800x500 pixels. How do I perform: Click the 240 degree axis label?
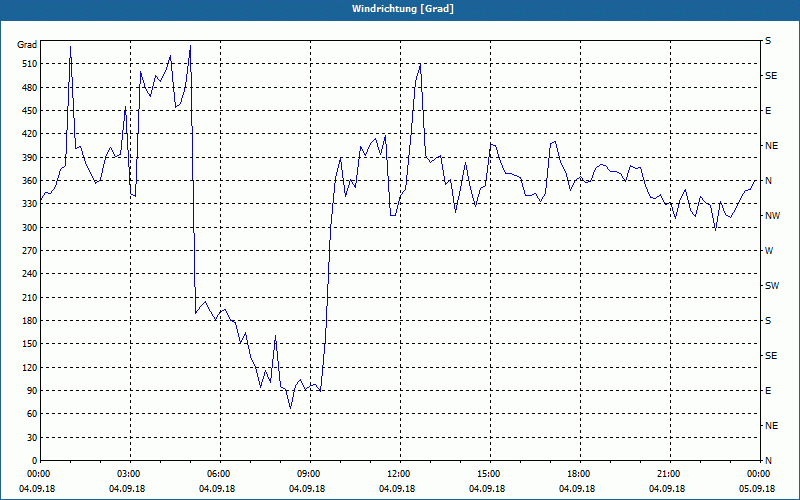[30, 274]
